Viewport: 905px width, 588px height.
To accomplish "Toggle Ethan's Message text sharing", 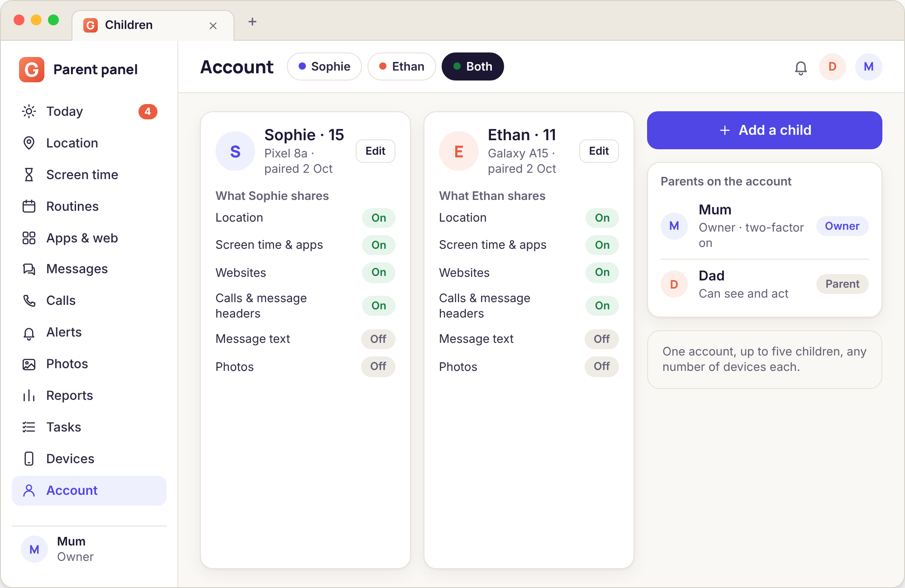I will (602, 339).
